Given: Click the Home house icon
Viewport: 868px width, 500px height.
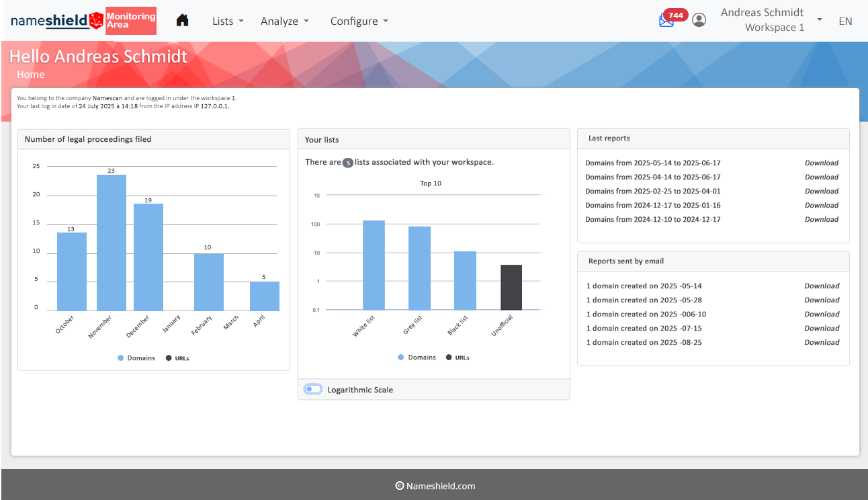Looking at the screenshot, I should pyautogui.click(x=182, y=21).
